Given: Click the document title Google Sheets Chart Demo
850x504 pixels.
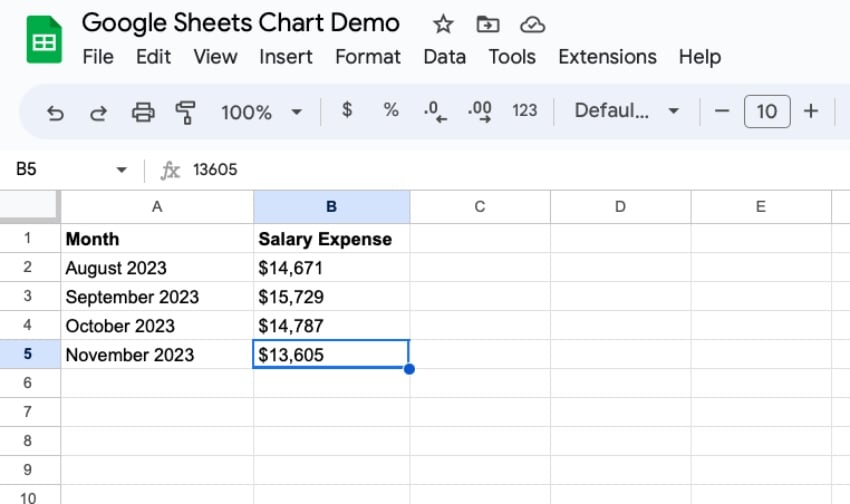Looking at the screenshot, I should click(241, 23).
